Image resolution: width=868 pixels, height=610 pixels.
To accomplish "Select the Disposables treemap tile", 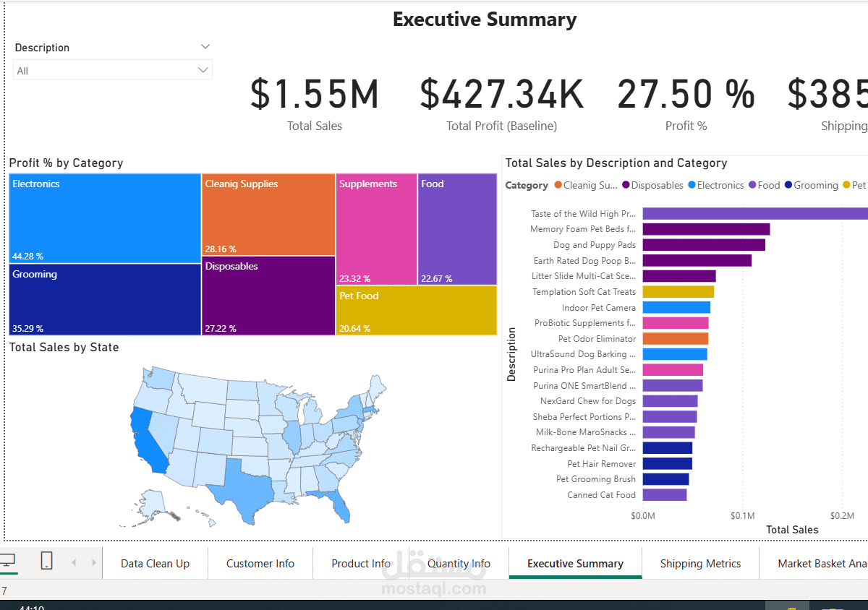I will 268,296.
